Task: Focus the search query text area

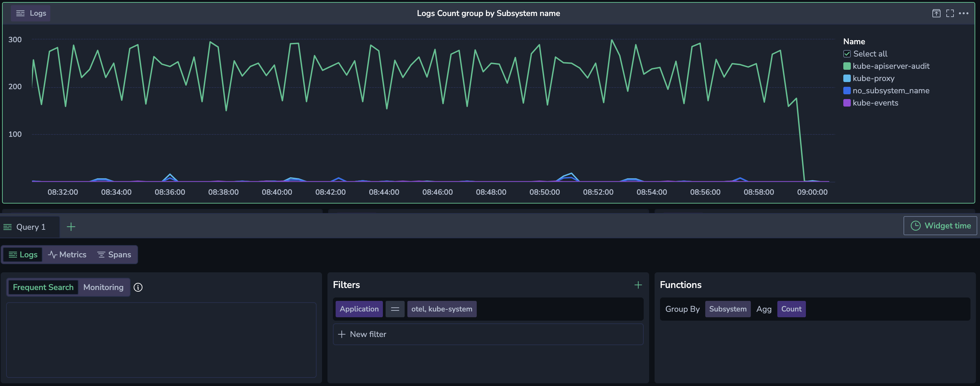Action: (161, 340)
